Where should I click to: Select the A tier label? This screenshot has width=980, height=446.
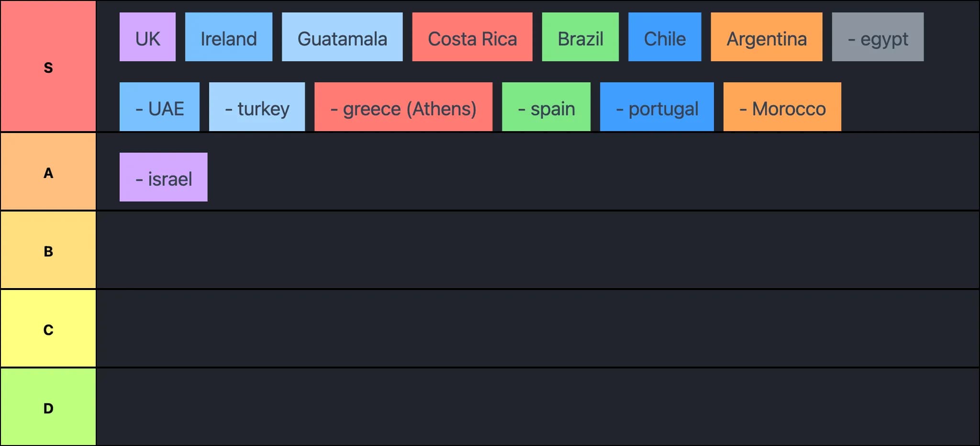[x=48, y=172]
